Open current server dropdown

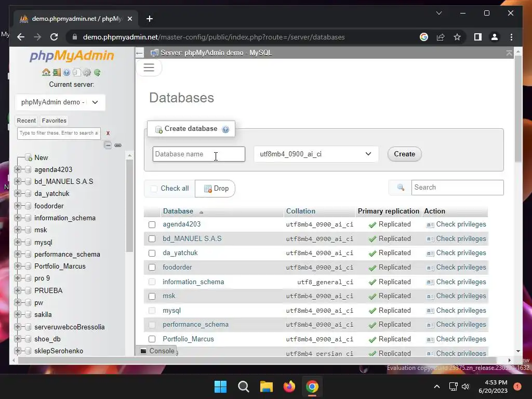click(x=60, y=102)
